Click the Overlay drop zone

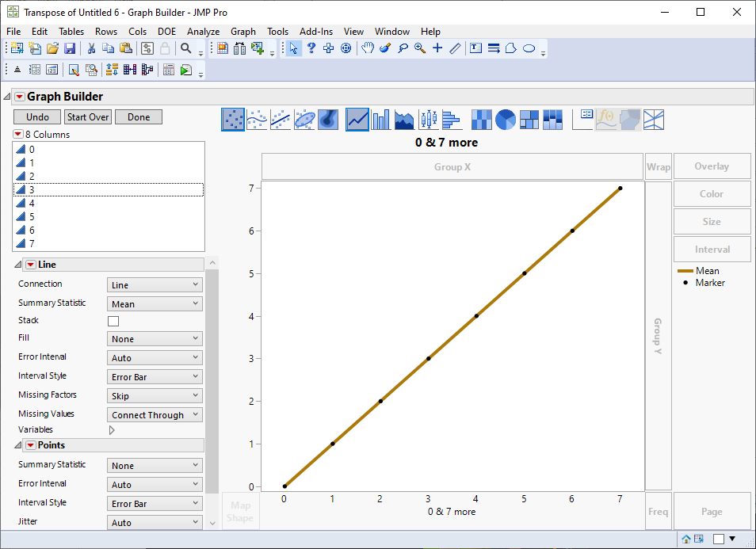(712, 166)
